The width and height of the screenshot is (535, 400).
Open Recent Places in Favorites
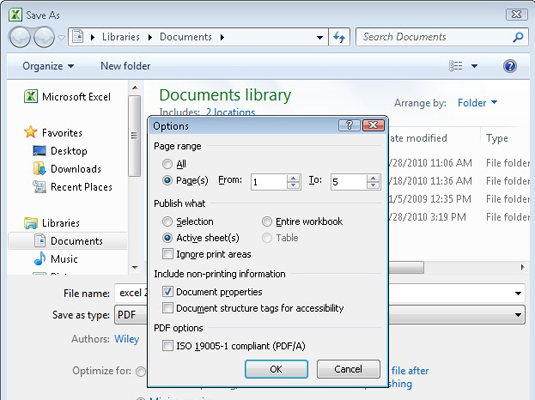coord(73,187)
